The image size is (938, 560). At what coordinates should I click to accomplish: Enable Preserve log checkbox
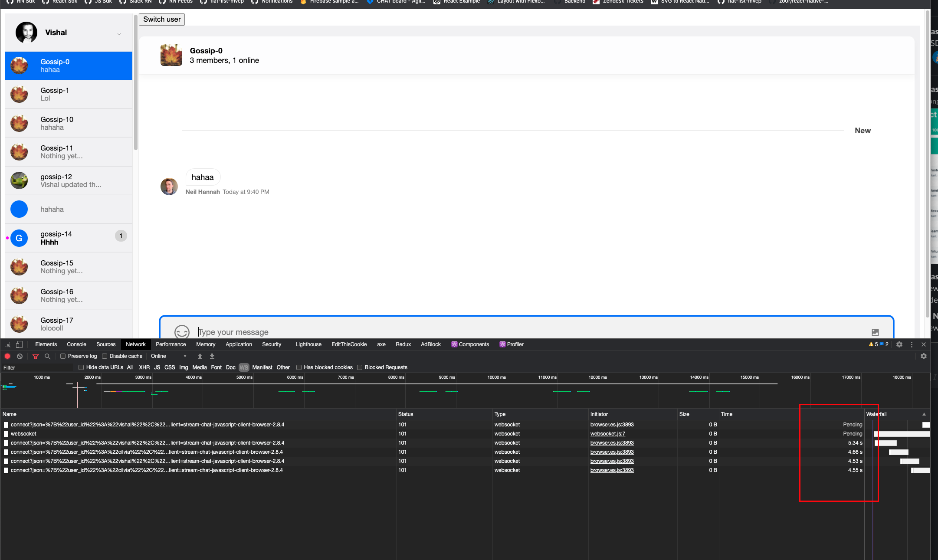pyautogui.click(x=63, y=356)
